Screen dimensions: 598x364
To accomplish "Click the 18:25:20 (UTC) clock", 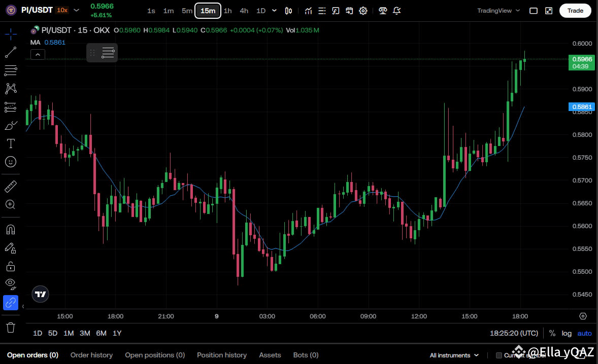I will (514, 333).
